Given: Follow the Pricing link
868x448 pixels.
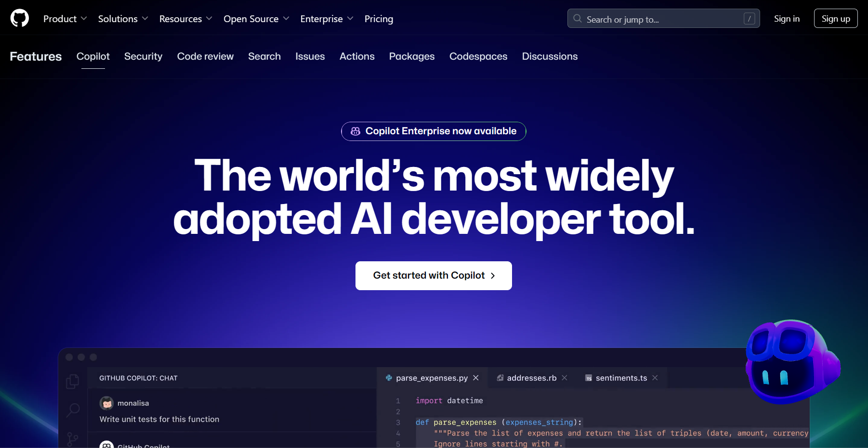Looking at the screenshot, I should (379, 19).
